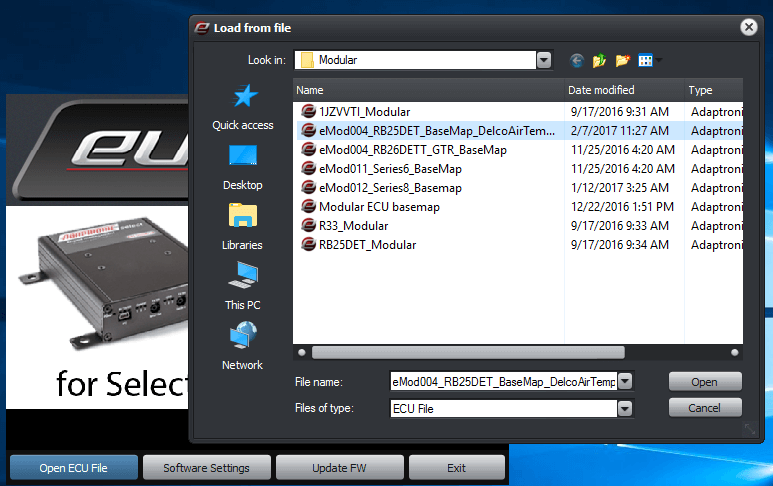This screenshot has width=773, height=486.
Task: Click the right end of horizontal scrollbar
Action: (x=735, y=352)
